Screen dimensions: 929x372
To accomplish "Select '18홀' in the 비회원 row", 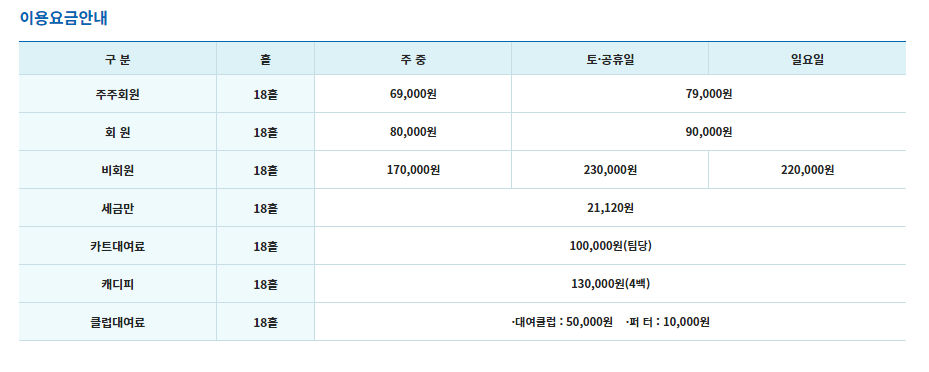I will click(265, 170).
